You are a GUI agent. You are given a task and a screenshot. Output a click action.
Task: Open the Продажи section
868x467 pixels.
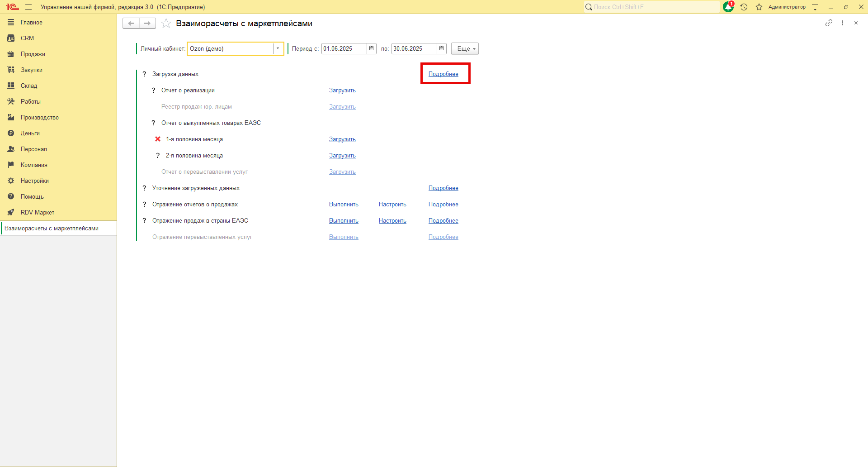pos(33,54)
